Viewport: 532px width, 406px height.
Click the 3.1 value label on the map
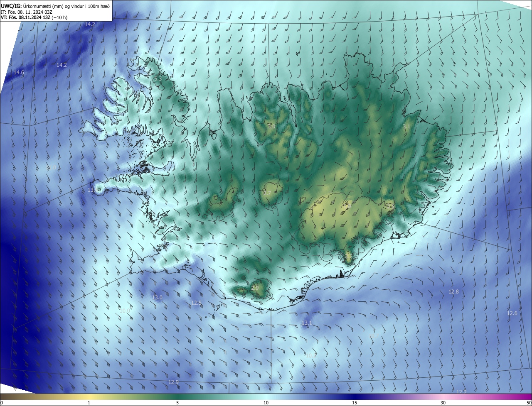pos(406,127)
